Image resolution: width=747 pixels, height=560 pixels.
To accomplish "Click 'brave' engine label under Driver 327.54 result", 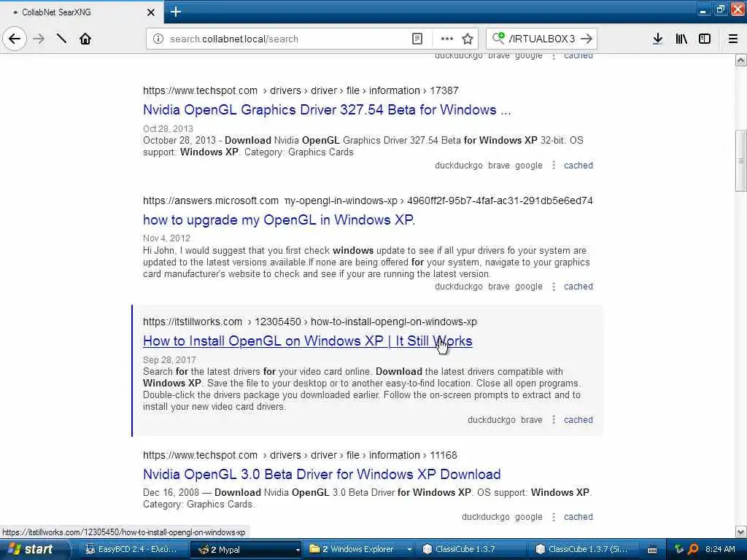I will pyautogui.click(x=499, y=166).
